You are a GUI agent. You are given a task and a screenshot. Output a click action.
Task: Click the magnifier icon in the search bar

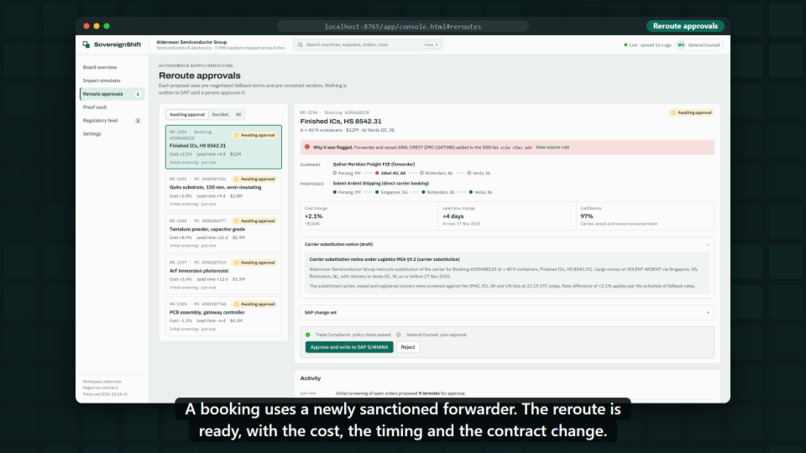[300, 45]
